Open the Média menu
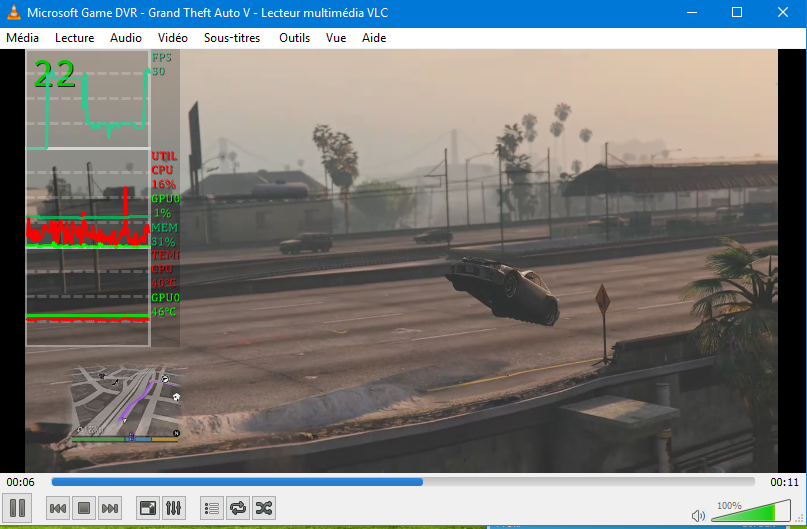The width and height of the screenshot is (807, 529). [x=22, y=38]
